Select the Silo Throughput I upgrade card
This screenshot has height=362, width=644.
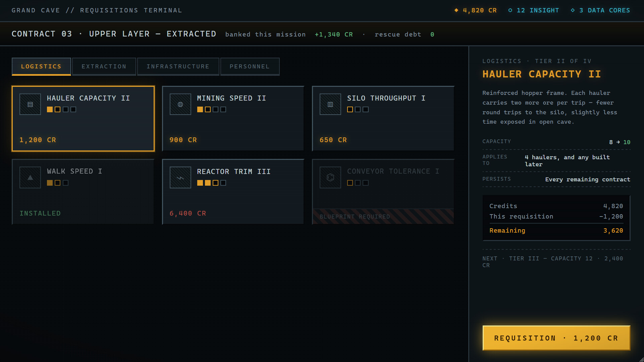tap(383, 119)
